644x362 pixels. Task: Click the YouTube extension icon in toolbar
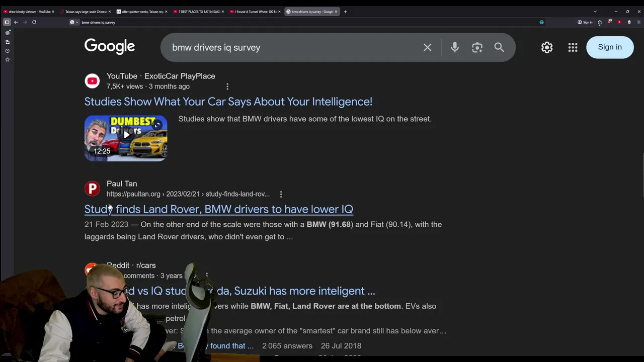click(x=619, y=22)
